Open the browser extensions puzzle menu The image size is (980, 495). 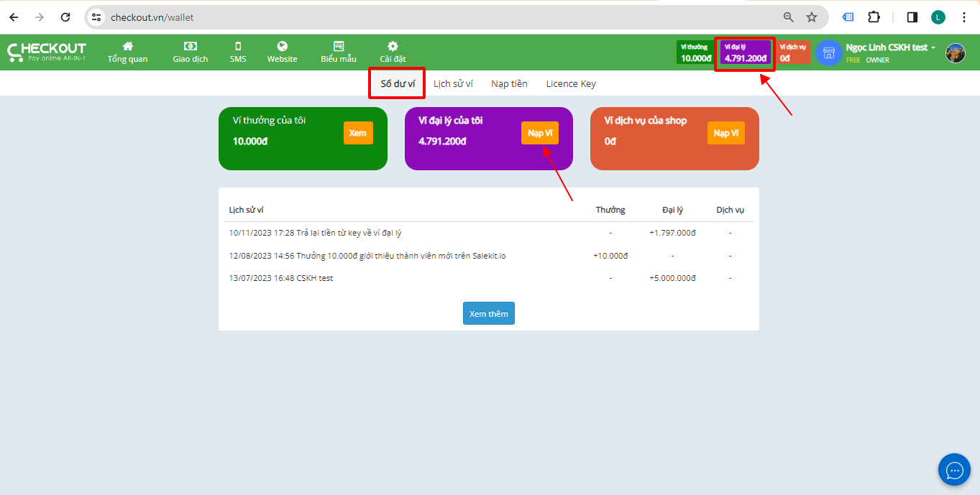pos(874,17)
